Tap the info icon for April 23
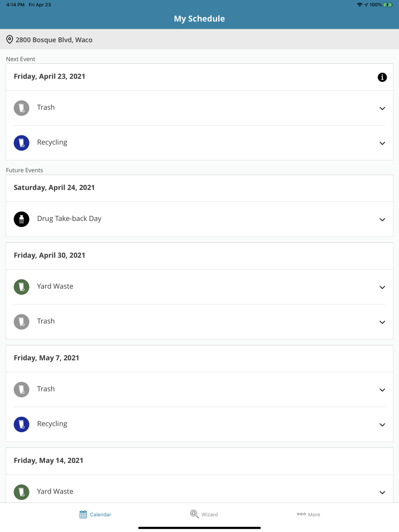The image size is (399, 532). [x=382, y=77]
